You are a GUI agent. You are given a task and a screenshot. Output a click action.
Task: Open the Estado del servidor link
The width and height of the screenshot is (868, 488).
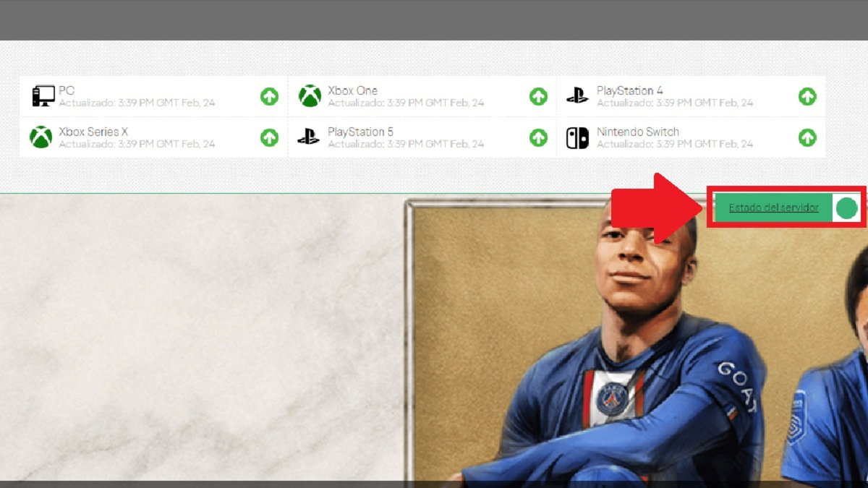point(773,208)
